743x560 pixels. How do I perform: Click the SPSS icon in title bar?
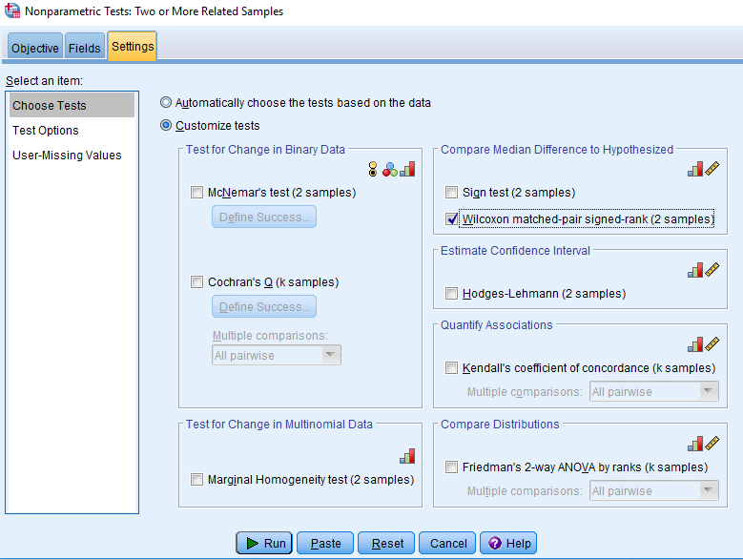click(12, 10)
